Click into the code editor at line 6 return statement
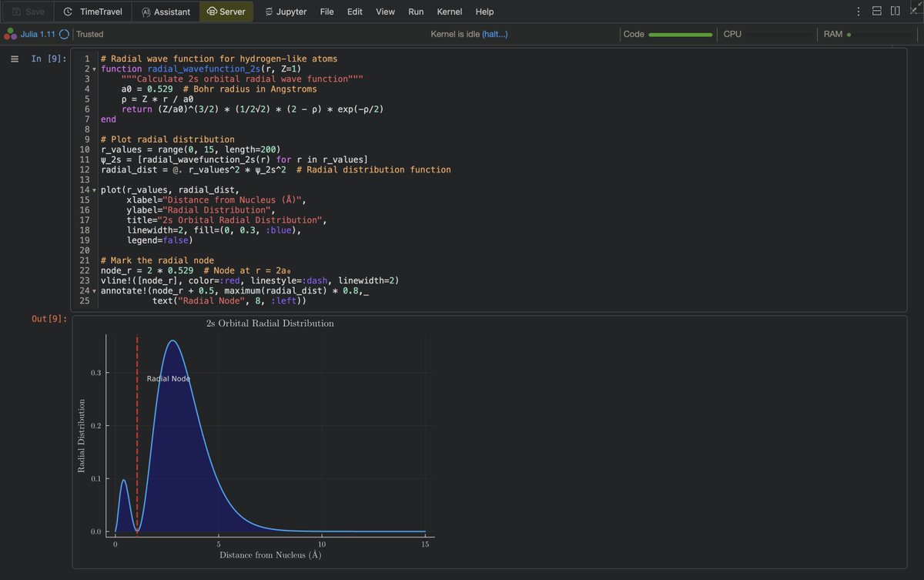Screen dimensions: 924x580 pos(253,109)
